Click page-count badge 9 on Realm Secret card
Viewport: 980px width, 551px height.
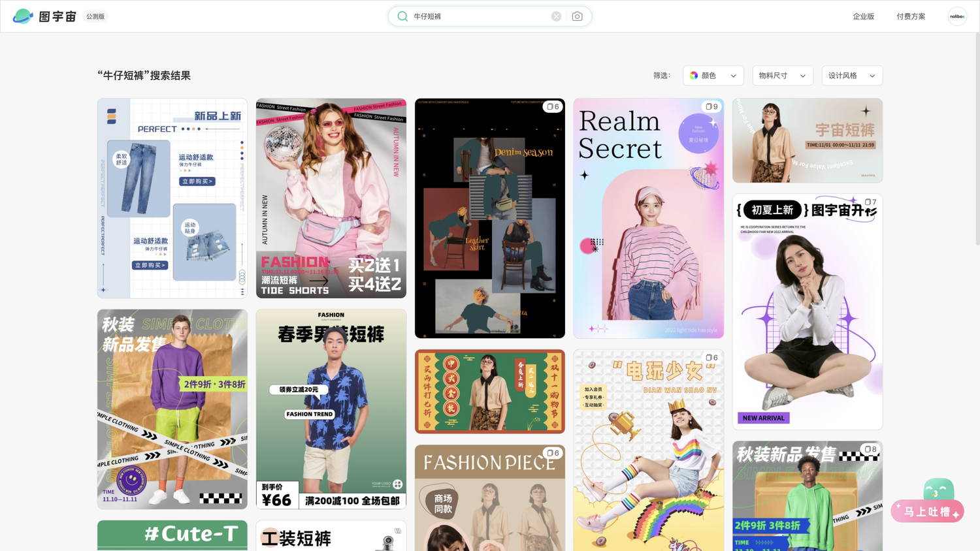point(711,106)
